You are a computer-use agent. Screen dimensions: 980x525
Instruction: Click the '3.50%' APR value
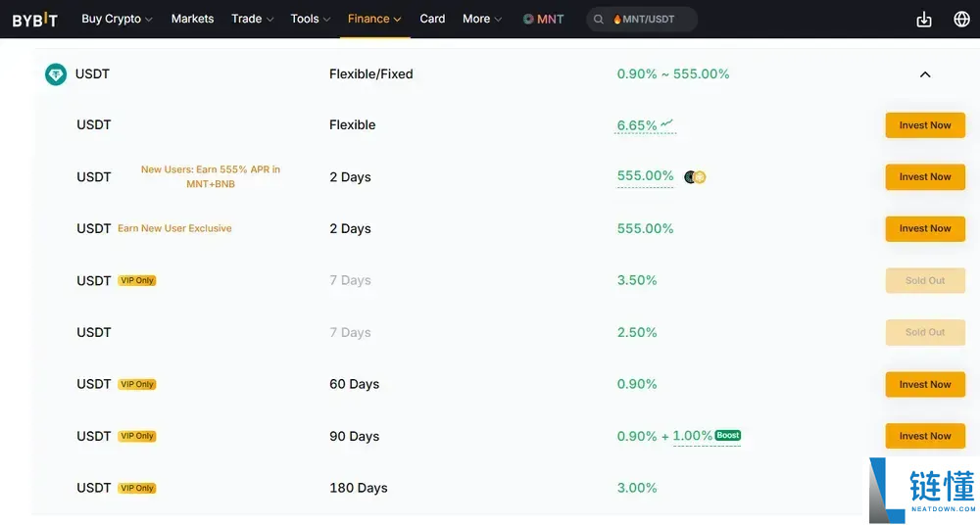point(637,281)
